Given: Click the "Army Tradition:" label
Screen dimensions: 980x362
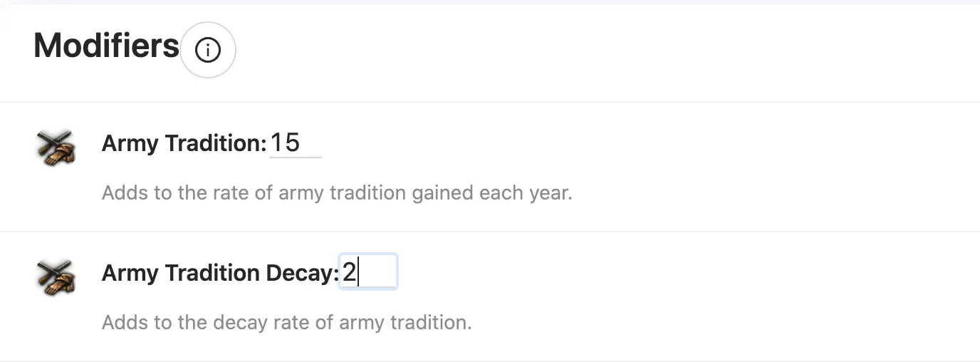Looking at the screenshot, I should [x=184, y=143].
